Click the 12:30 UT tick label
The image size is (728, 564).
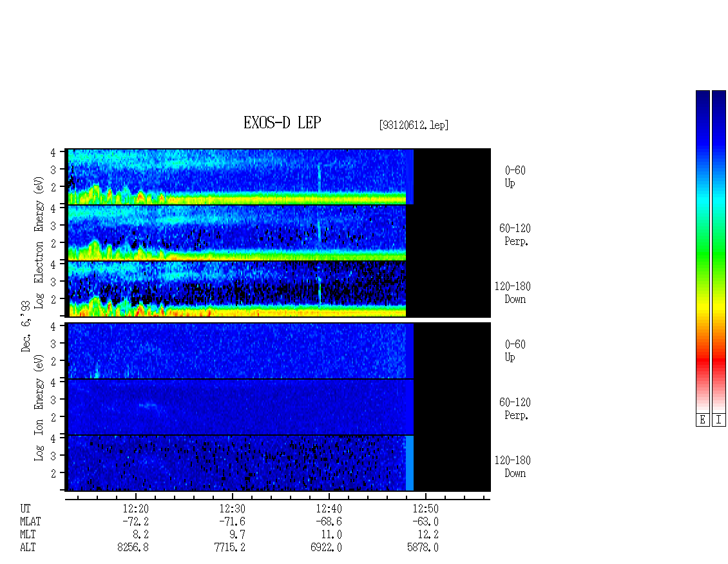[x=232, y=509]
